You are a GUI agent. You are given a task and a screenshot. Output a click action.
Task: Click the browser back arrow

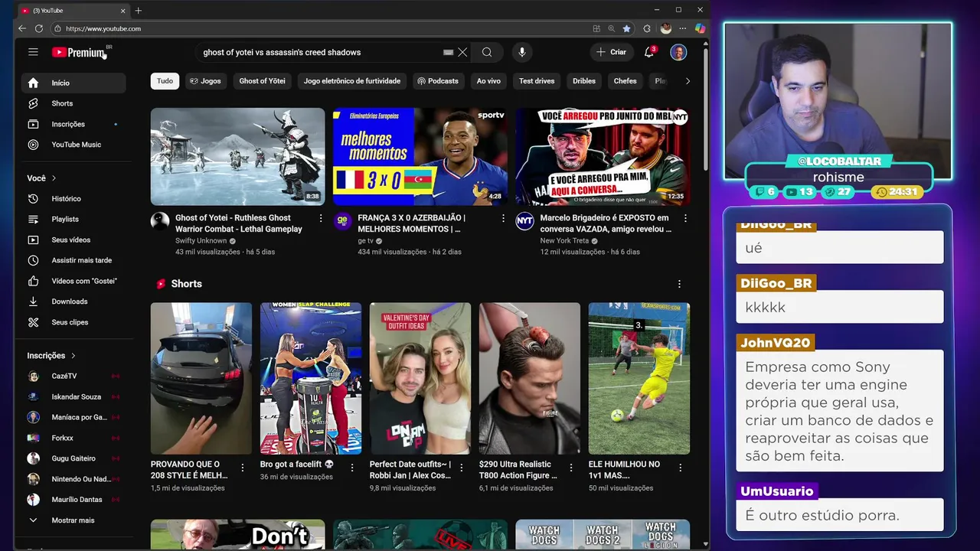point(21,28)
